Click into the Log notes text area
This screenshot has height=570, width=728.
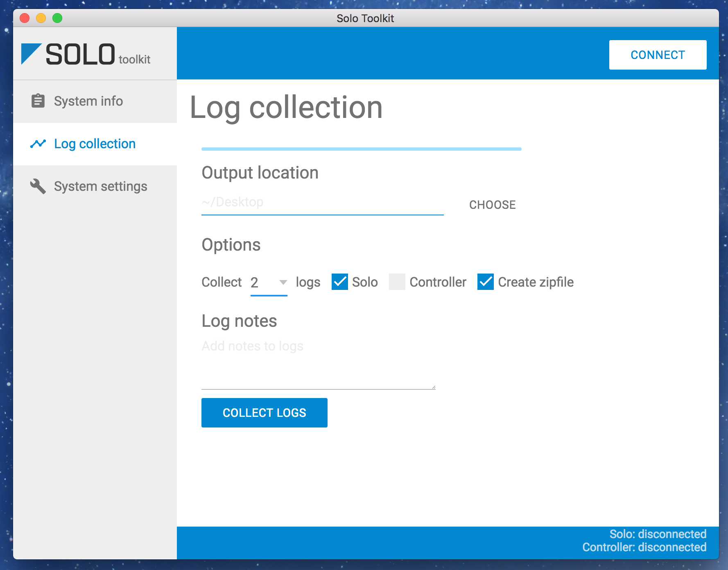pos(319,364)
